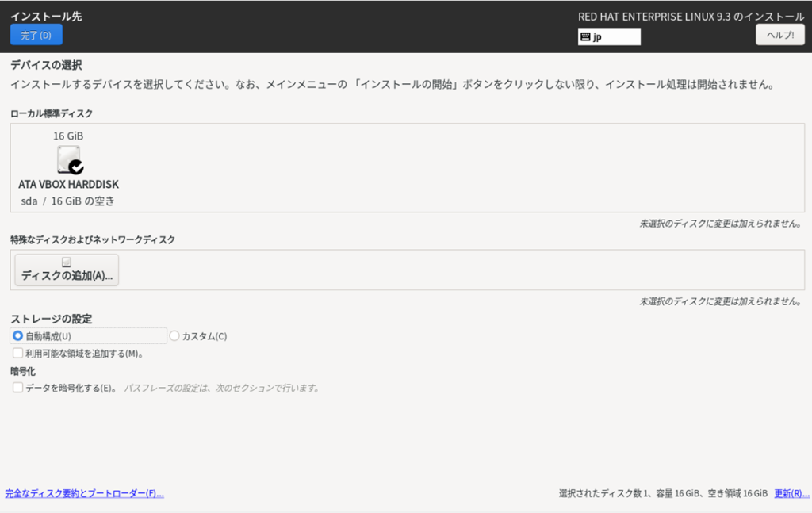Click the インストール先 page title

click(46, 16)
